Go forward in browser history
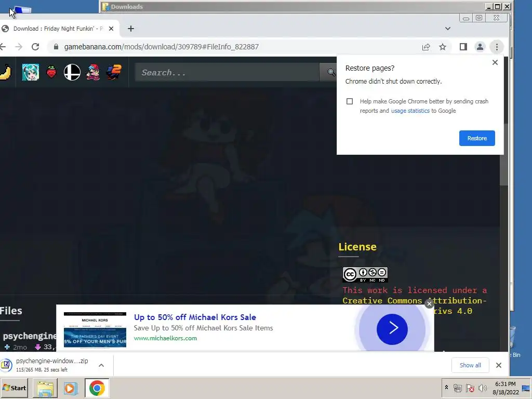 pos(19,47)
